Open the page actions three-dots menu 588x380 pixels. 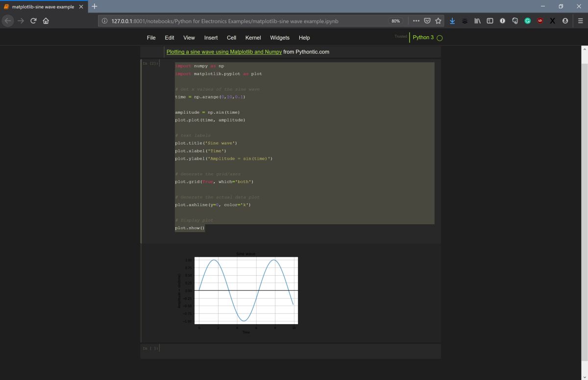point(416,21)
